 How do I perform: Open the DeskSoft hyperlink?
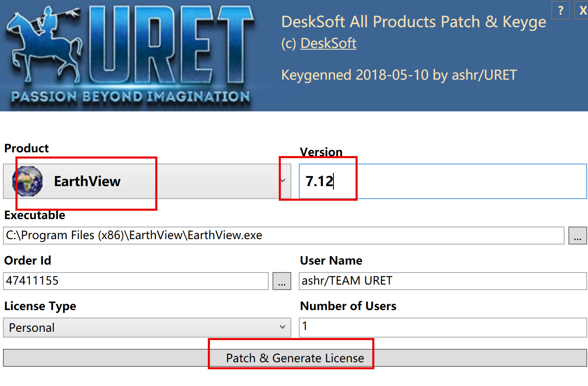(328, 43)
